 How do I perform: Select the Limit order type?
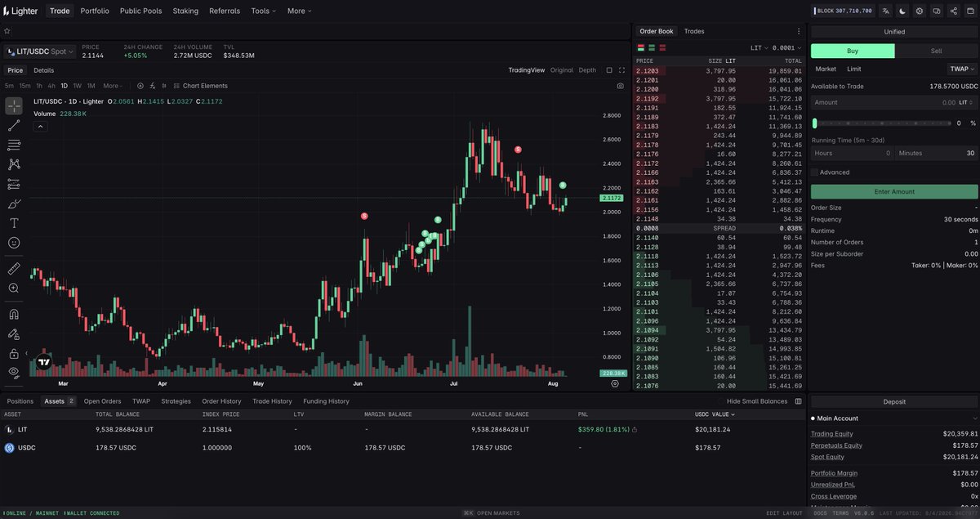coord(853,69)
